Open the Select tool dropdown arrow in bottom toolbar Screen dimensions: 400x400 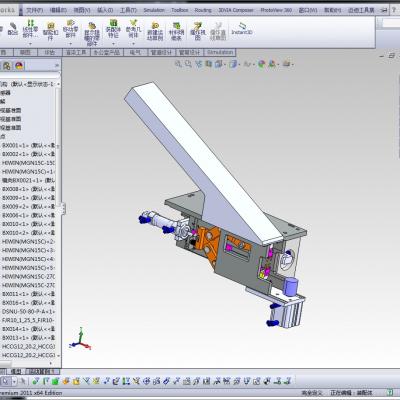[14, 381]
